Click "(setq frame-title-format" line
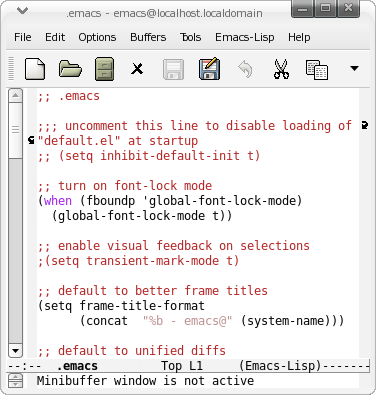The width and height of the screenshot is (376, 395). 121,306
